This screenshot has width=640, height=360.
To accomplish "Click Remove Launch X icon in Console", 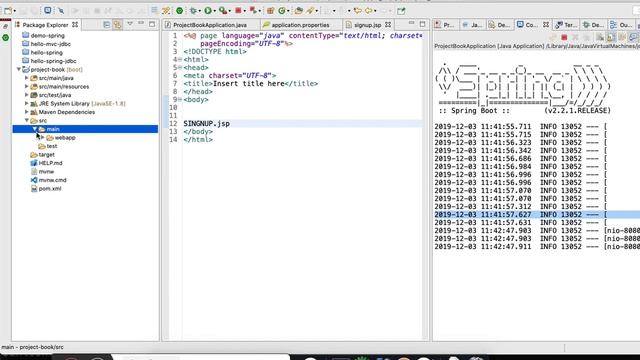I will (575, 38).
